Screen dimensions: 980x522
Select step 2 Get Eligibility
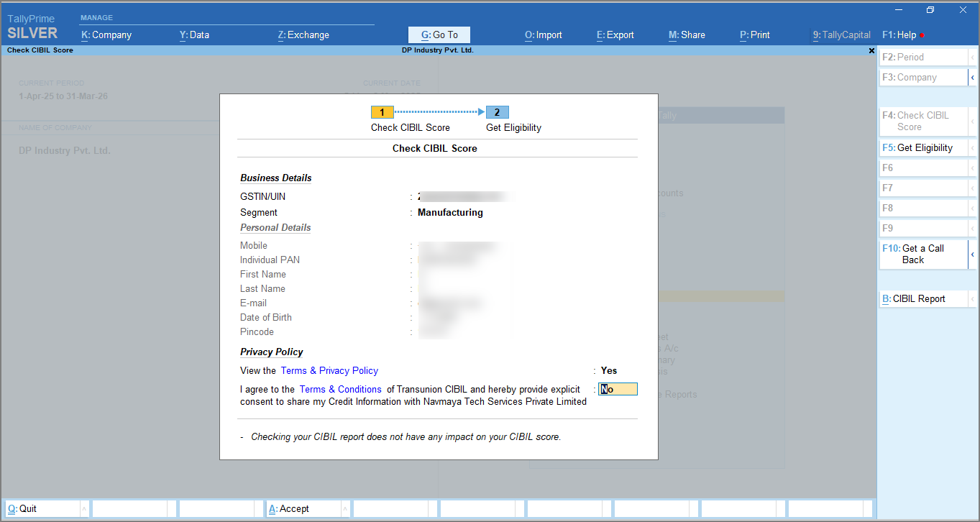click(498, 112)
